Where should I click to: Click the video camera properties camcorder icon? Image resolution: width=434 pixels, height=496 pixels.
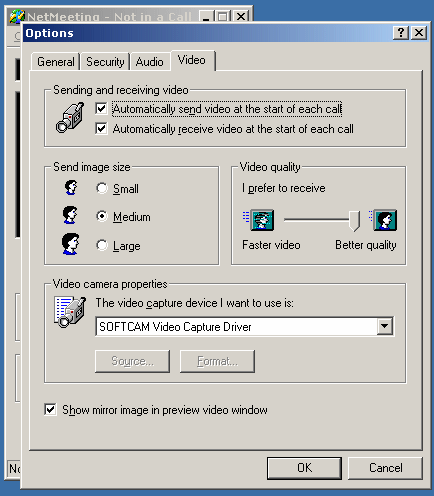[x=70, y=312]
